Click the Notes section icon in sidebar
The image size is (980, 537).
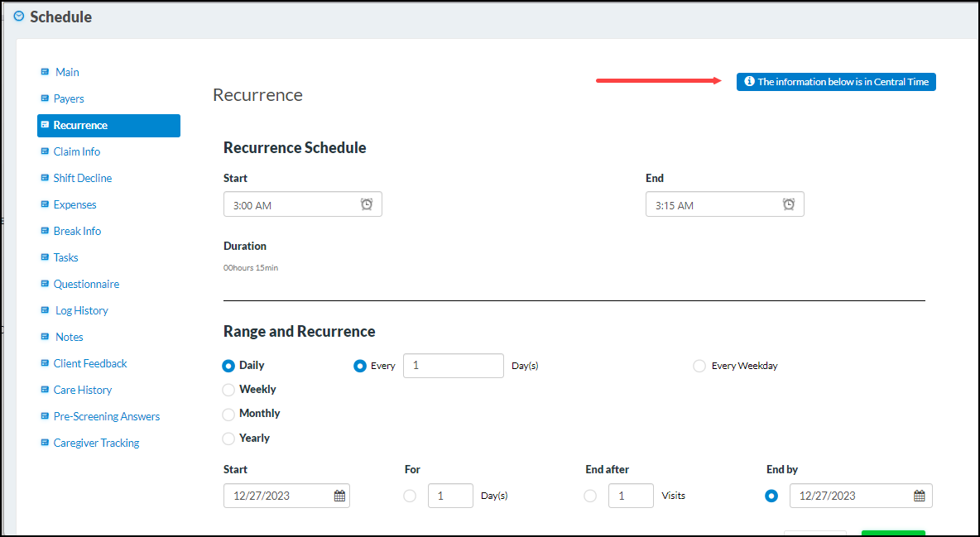pos(44,337)
